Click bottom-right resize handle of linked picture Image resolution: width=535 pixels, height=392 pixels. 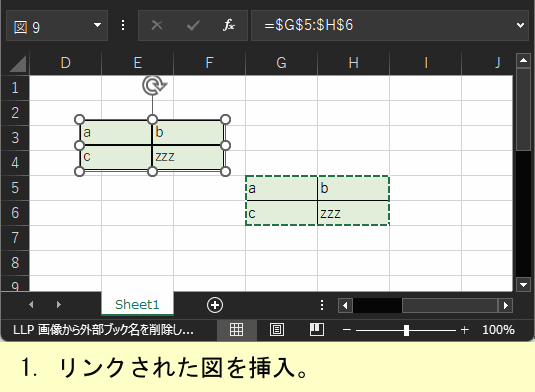[226, 171]
